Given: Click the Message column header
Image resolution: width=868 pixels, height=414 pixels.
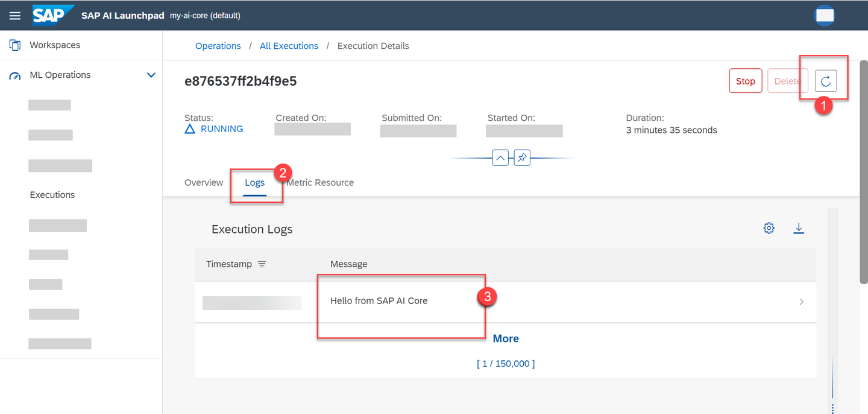Looking at the screenshot, I should coord(349,264).
